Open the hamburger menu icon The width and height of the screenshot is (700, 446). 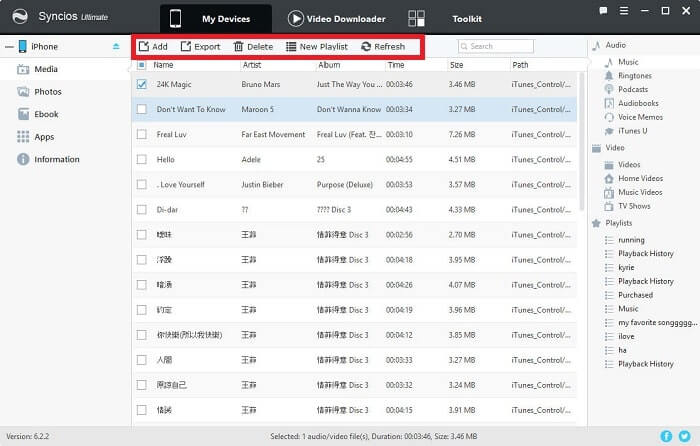point(624,11)
